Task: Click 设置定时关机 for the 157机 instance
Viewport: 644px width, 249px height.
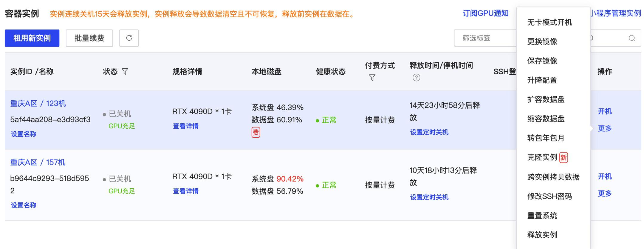Action: [x=429, y=197]
